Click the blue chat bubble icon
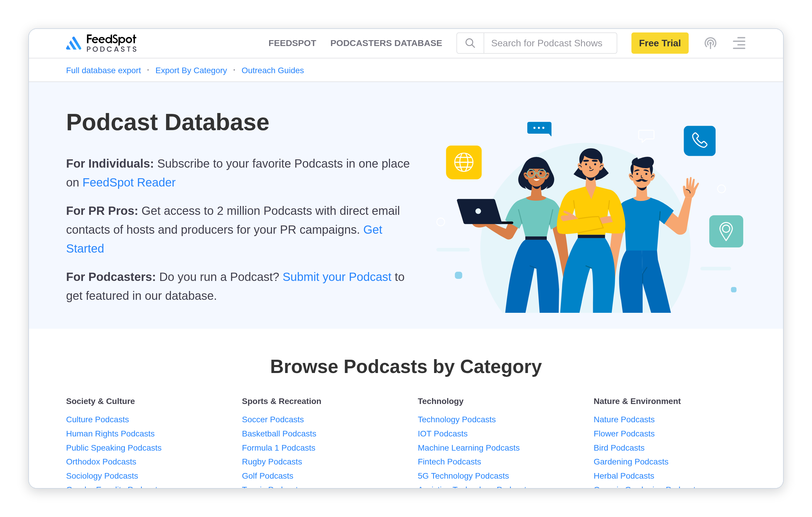812x517 pixels. coord(539,128)
